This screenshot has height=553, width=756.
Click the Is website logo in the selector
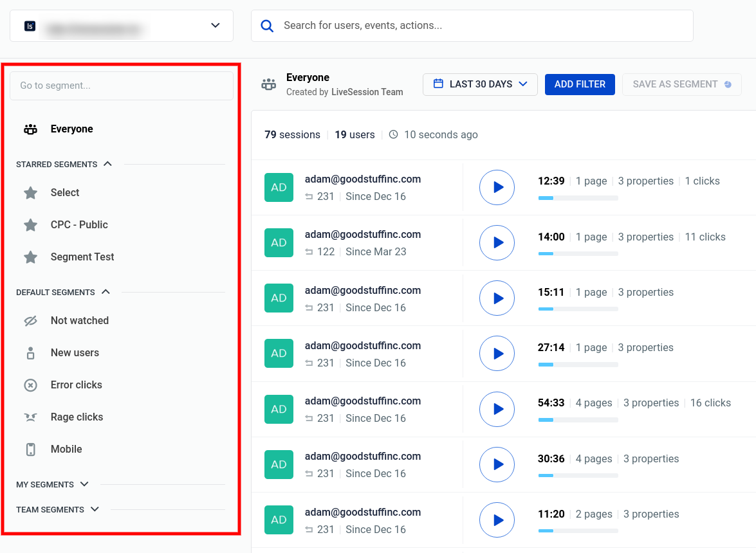30,26
